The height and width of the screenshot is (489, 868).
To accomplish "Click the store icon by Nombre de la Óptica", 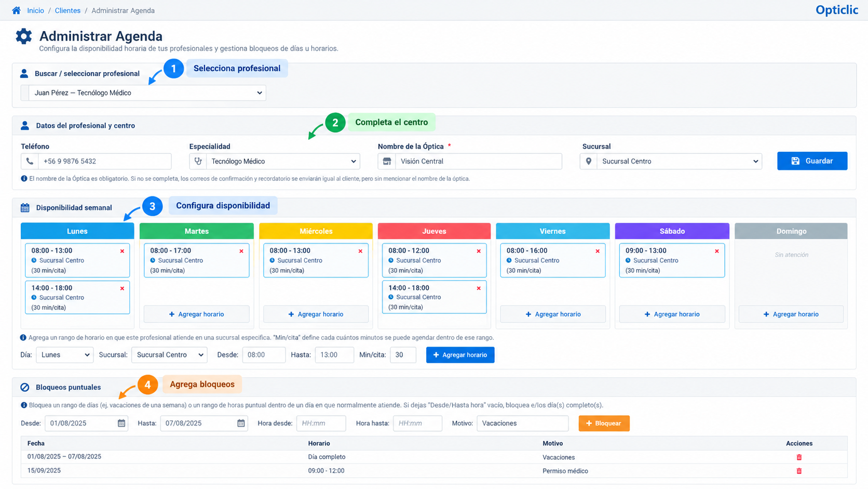I will click(387, 161).
